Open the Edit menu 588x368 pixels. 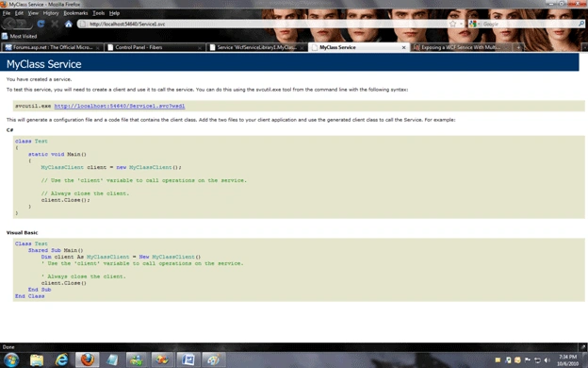pyautogui.click(x=19, y=13)
